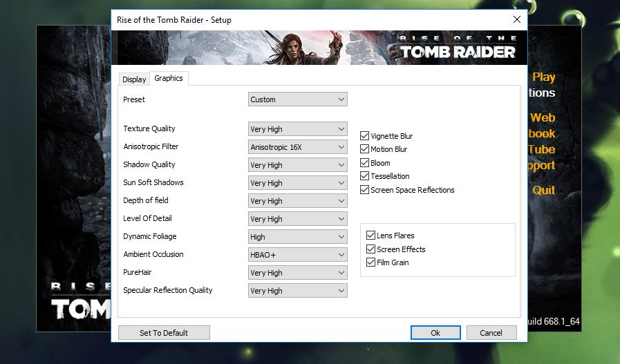Open the Specular Reflection Quality dropdown
The image size is (620, 364).
pyautogui.click(x=298, y=291)
